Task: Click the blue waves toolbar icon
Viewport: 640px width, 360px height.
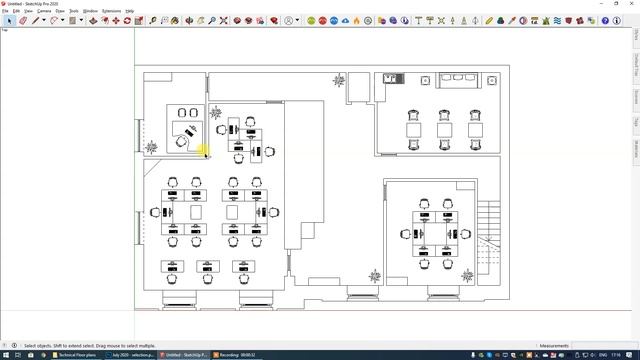Action: coord(557,20)
